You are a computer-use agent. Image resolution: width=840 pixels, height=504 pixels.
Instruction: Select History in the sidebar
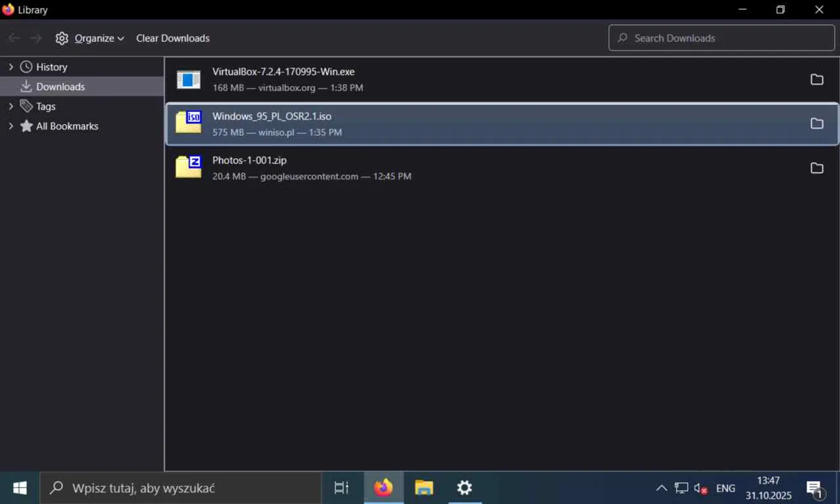click(x=52, y=67)
